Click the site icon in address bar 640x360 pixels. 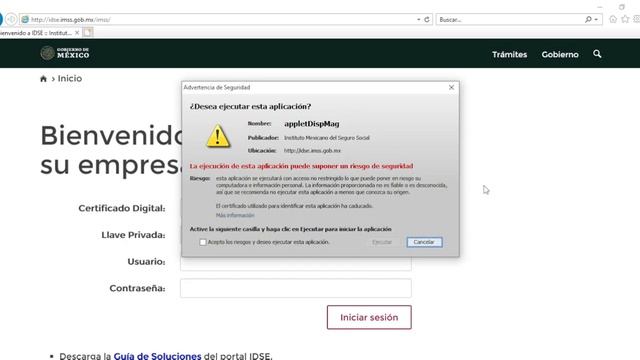[25, 19]
